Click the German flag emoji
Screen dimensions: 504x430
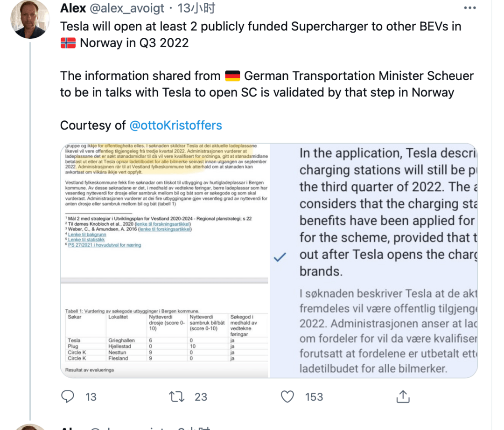[232, 76]
